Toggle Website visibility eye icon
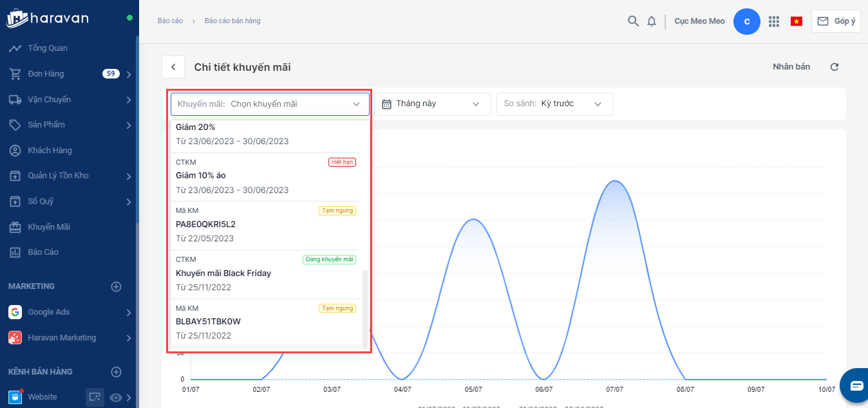The height and width of the screenshot is (408, 868). tap(116, 398)
